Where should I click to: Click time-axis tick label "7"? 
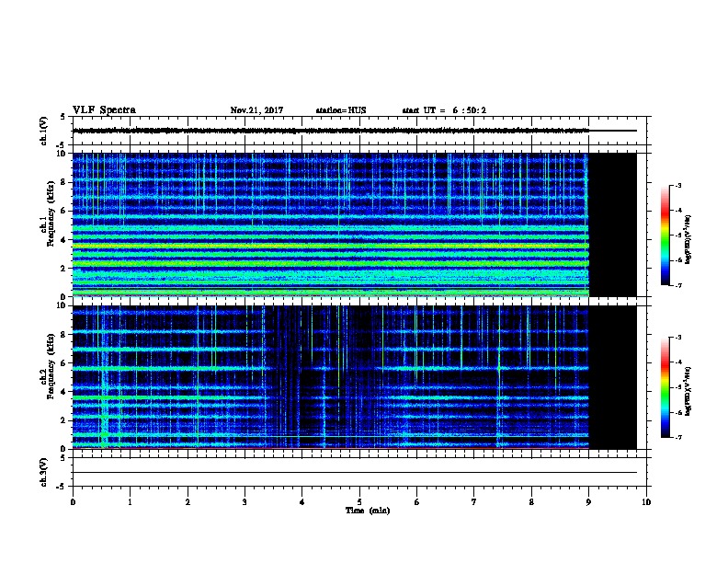(x=474, y=502)
